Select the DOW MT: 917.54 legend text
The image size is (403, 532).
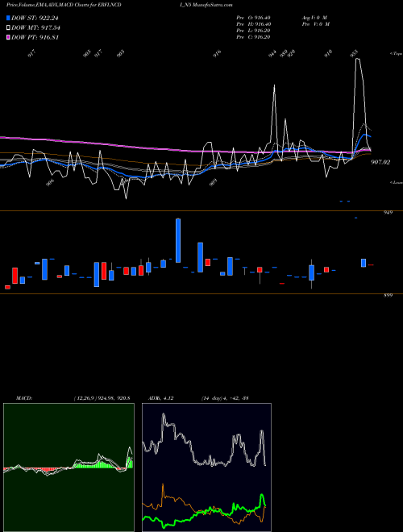pyautogui.click(x=35, y=28)
